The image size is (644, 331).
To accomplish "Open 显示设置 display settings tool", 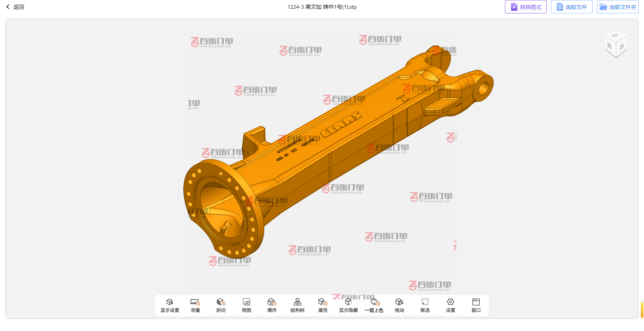I will [x=170, y=305].
